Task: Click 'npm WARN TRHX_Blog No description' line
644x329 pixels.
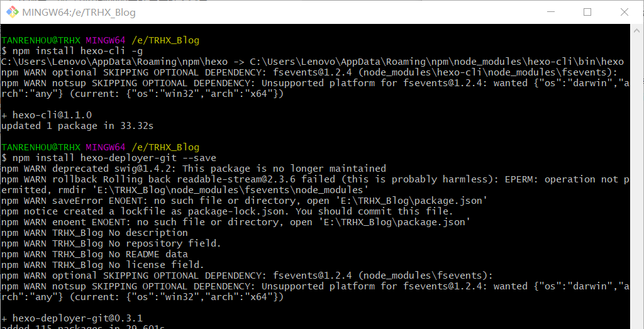Action: coord(94,233)
